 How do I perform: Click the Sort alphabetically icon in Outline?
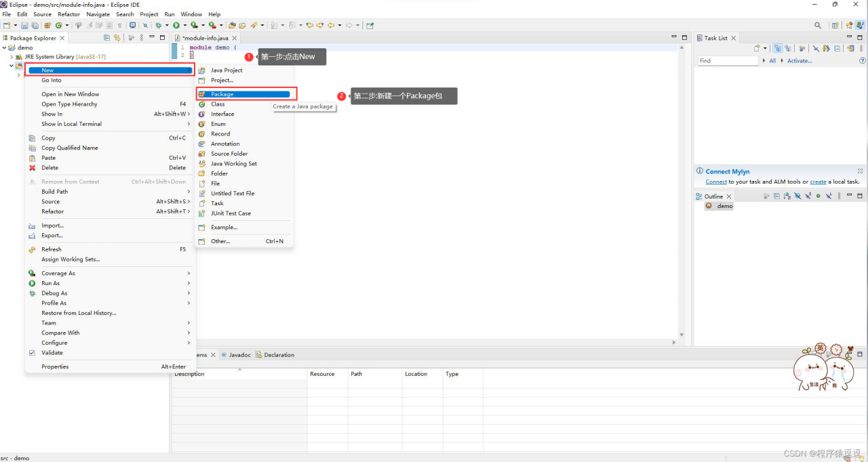pos(787,196)
